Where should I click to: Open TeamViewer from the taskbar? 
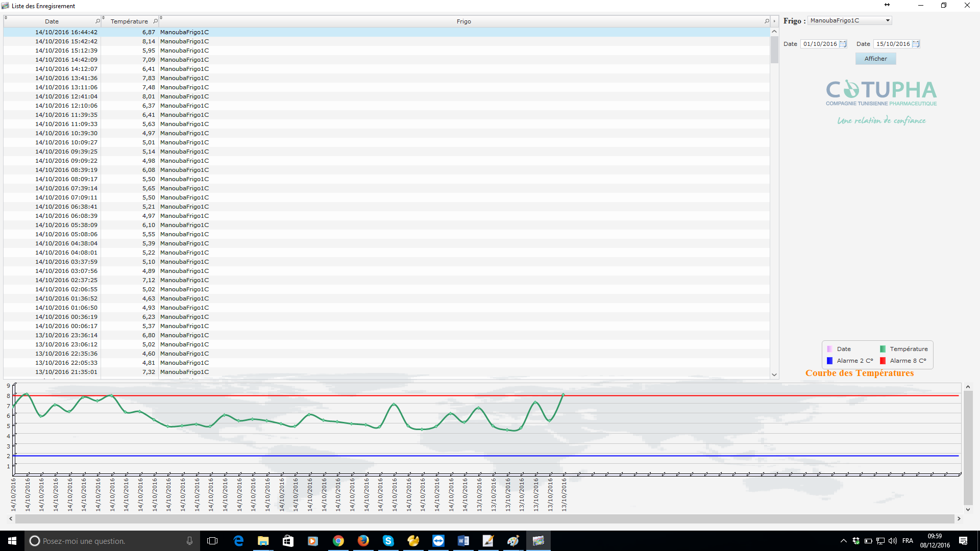(x=438, y=541)
